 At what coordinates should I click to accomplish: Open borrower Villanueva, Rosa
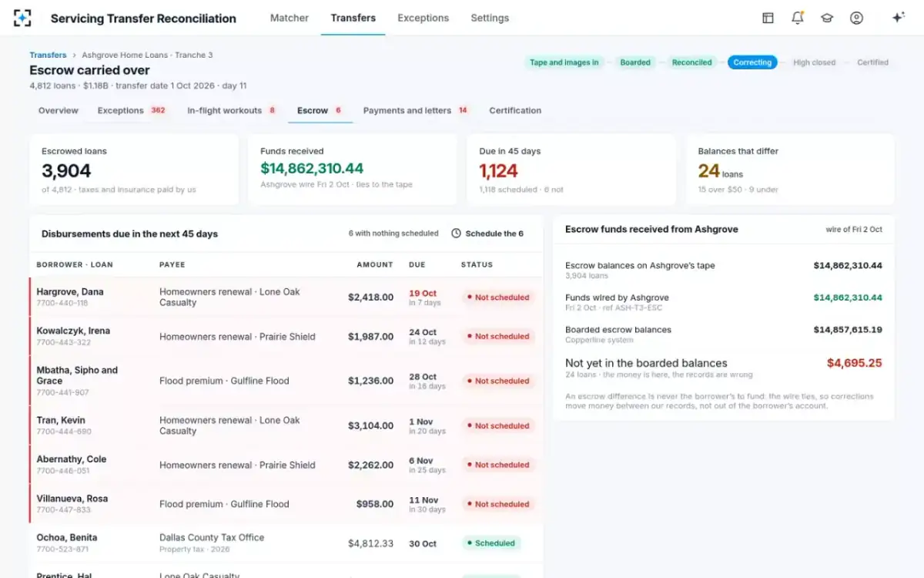tap(72, 499)
